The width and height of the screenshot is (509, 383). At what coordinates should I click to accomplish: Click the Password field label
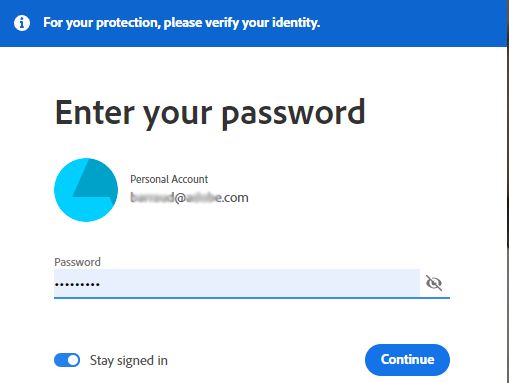coord(77,262)
